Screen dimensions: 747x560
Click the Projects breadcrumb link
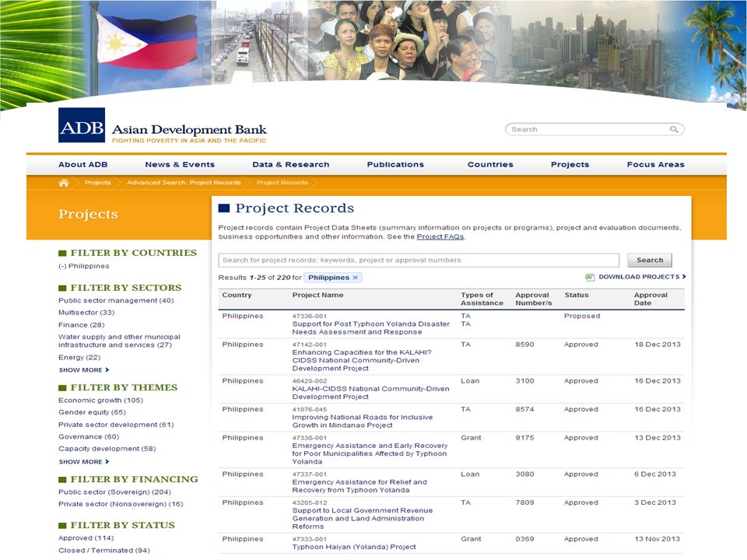coord(98,183)
